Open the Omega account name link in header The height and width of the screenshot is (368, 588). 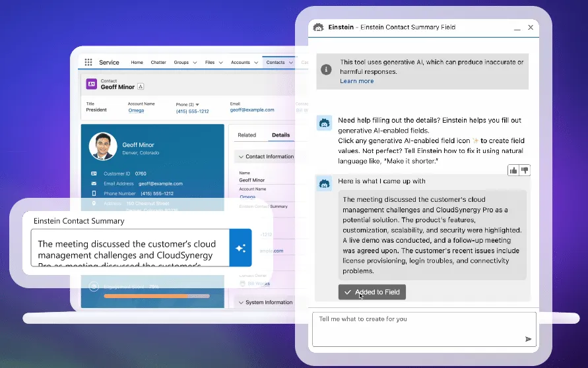136,110
